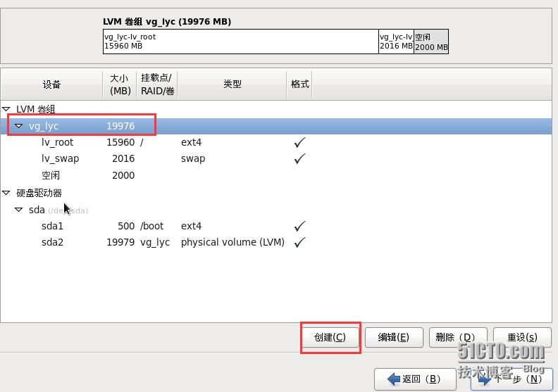
Task: Click the LVM 卷组 vg_lyc (19976 MB) title
Action: [x=167, y=21]
